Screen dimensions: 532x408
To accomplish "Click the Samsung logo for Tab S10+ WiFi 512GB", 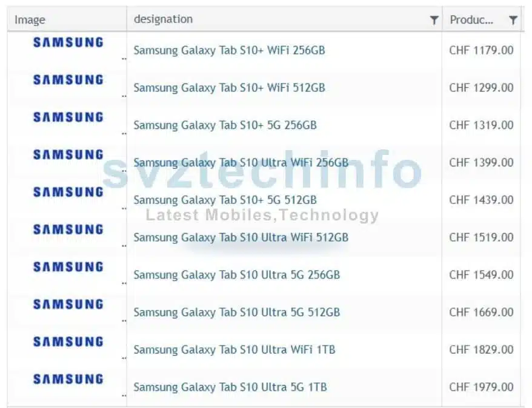I will (x=68, y=80).
